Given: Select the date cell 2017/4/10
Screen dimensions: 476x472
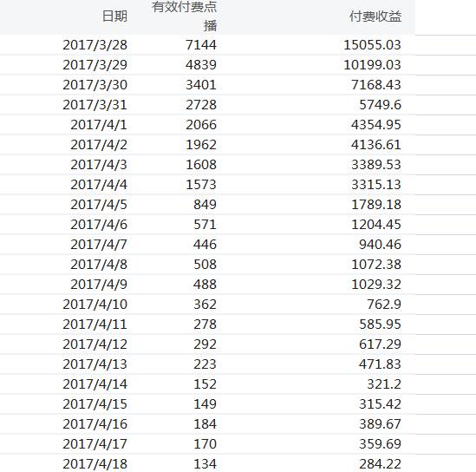Looking at the screenshot, I should [95, 305].
